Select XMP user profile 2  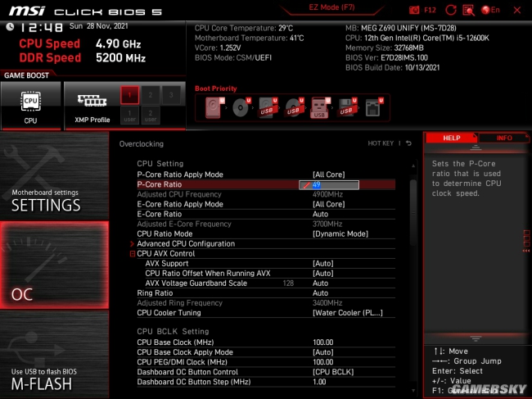pyautogui.click(x=151, y=116)
